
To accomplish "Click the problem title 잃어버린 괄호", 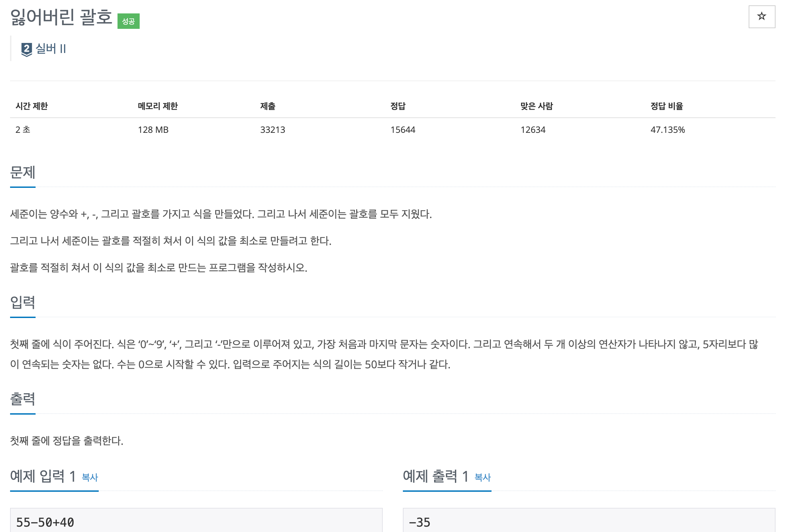I will pos(61,17).
